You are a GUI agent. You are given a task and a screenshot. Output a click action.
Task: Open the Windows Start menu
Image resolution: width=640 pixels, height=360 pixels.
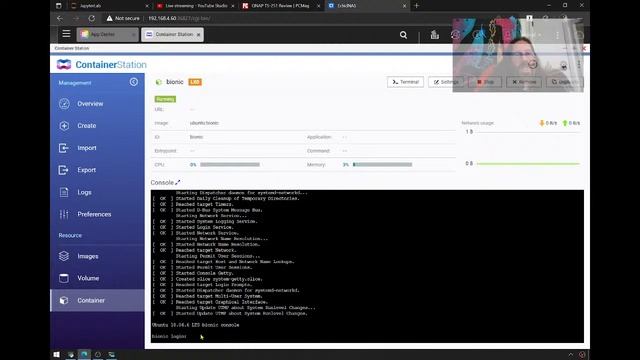point(56,354)
